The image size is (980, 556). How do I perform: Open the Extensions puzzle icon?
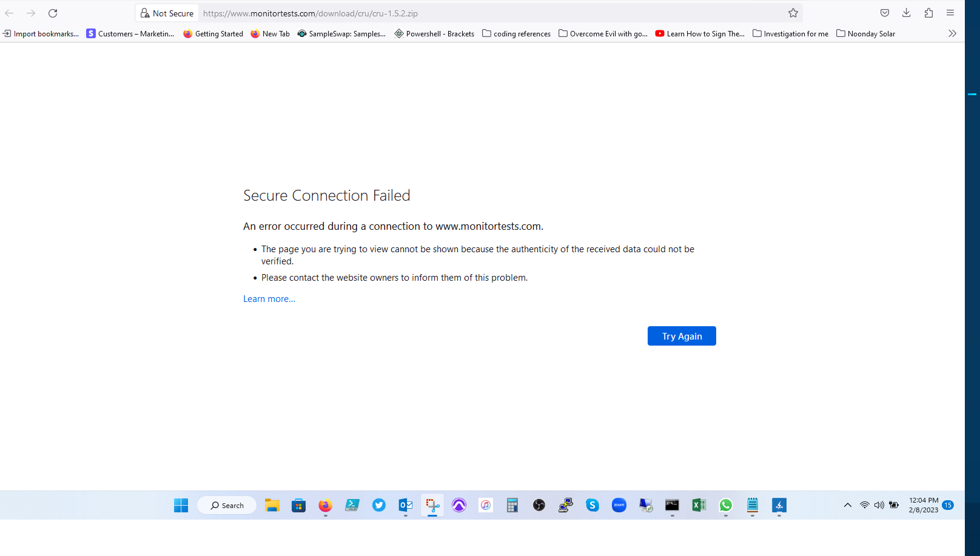coord(928,13)
